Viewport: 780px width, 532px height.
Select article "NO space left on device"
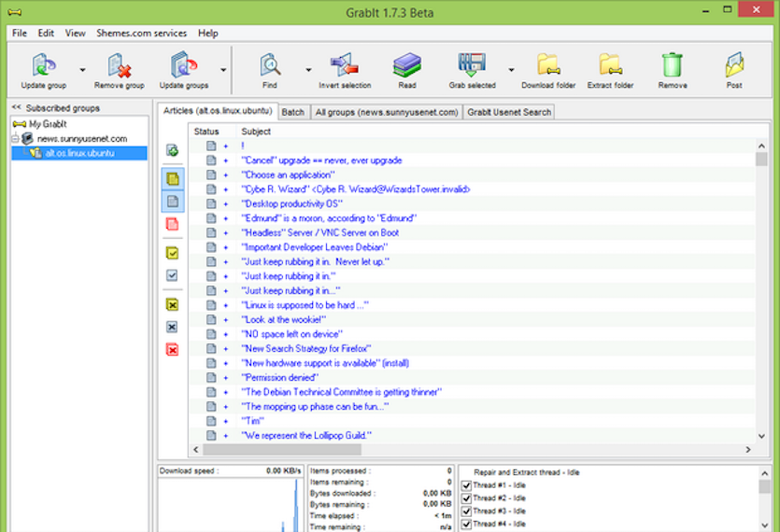[292, 334]
